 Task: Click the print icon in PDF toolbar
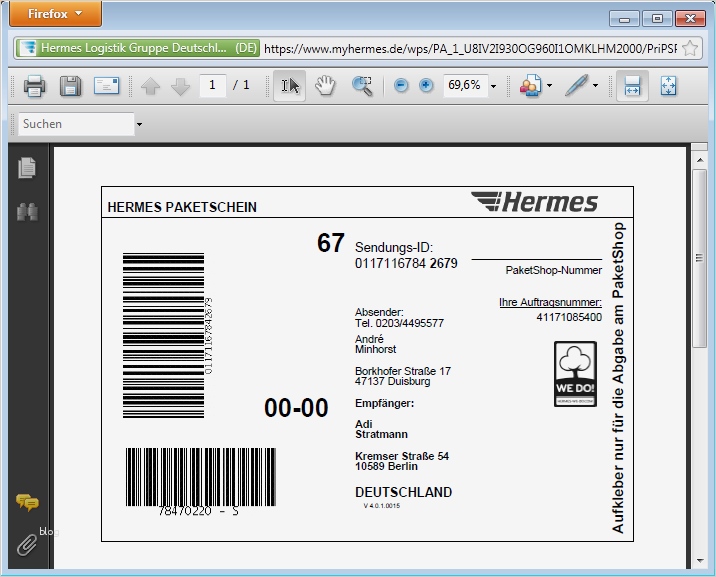coord(35,86)
